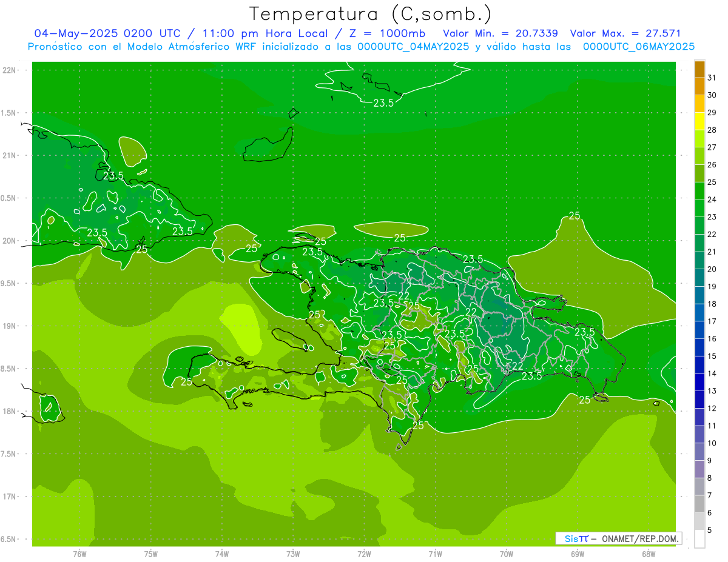Screen dimensions: 728x562
Task: Click the '18N' latitude label
Action: click(x=9, y=411)
